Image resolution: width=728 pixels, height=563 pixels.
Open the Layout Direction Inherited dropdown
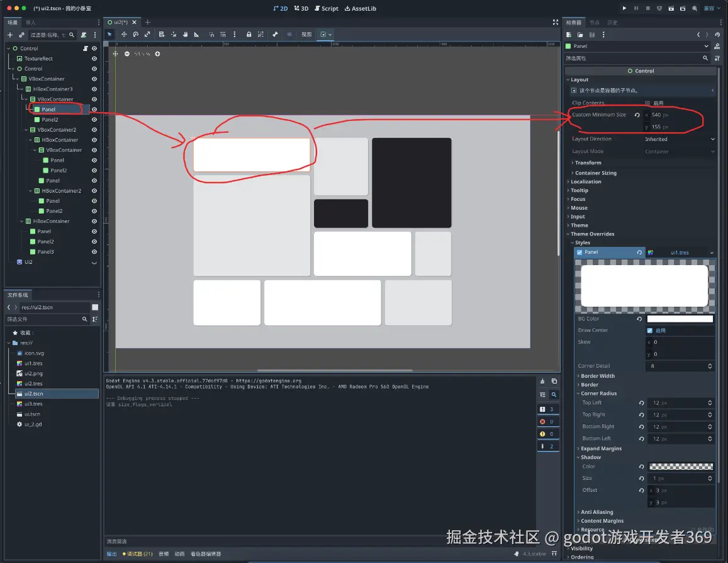tap(680, 139)
